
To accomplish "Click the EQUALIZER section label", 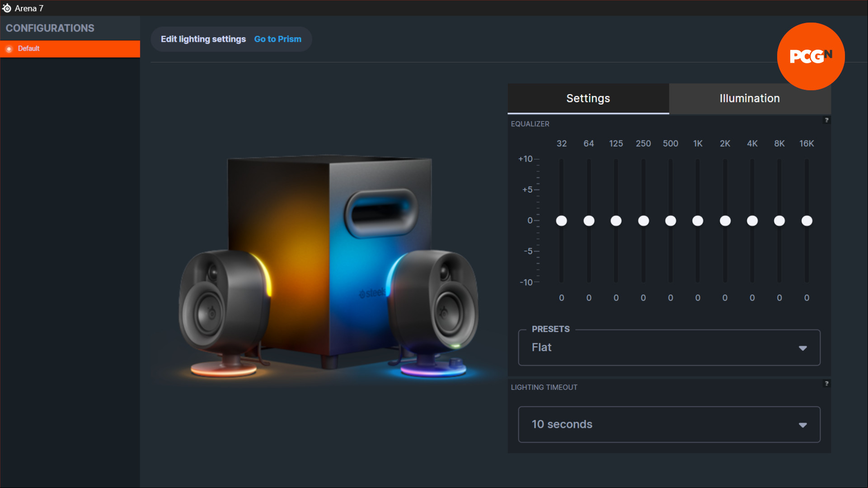I will coord(530,124).
